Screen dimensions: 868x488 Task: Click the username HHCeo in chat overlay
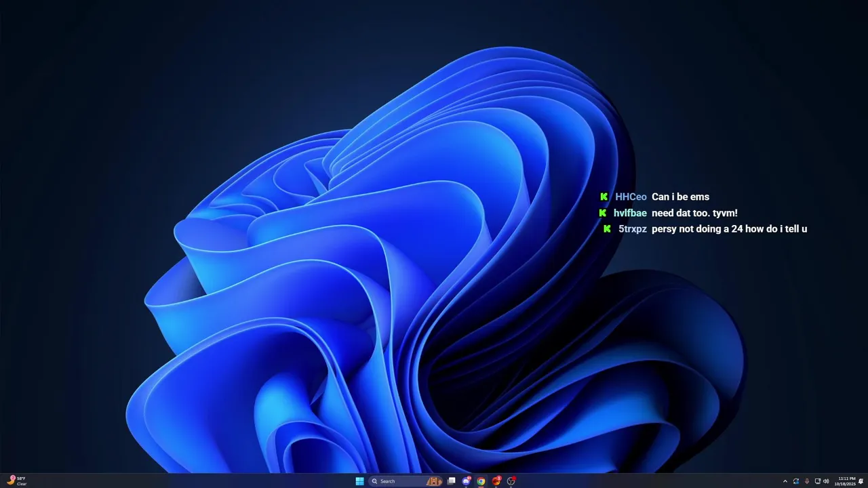click(631, 197)
